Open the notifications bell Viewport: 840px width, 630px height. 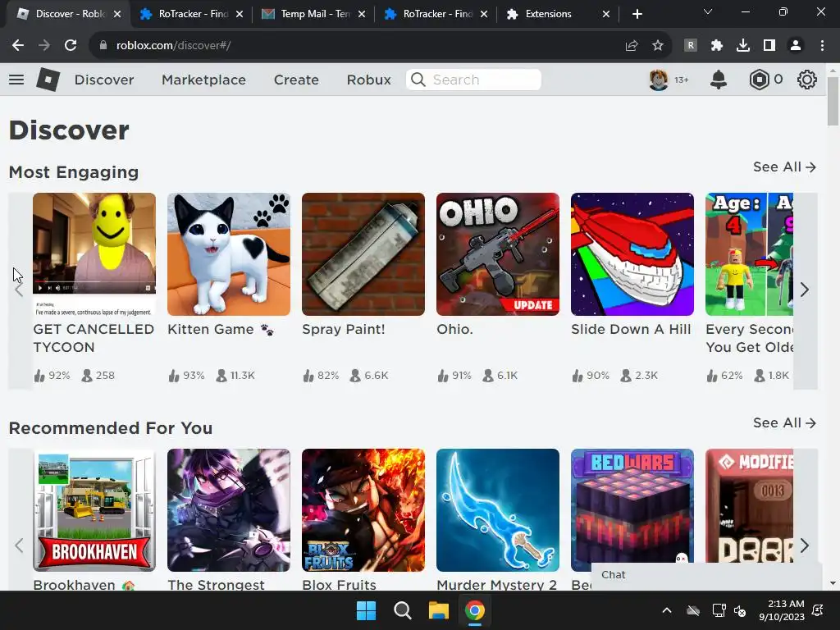[719, 80]
